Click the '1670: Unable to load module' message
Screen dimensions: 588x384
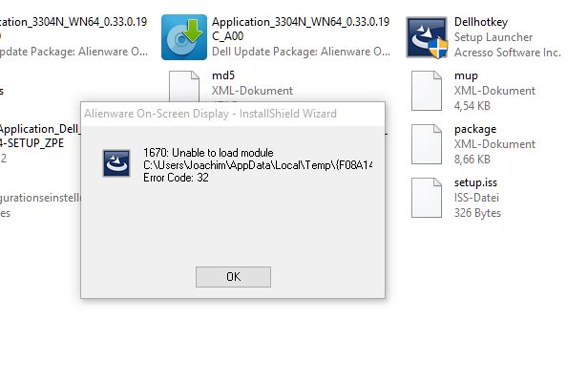click(x=208, y=153)
